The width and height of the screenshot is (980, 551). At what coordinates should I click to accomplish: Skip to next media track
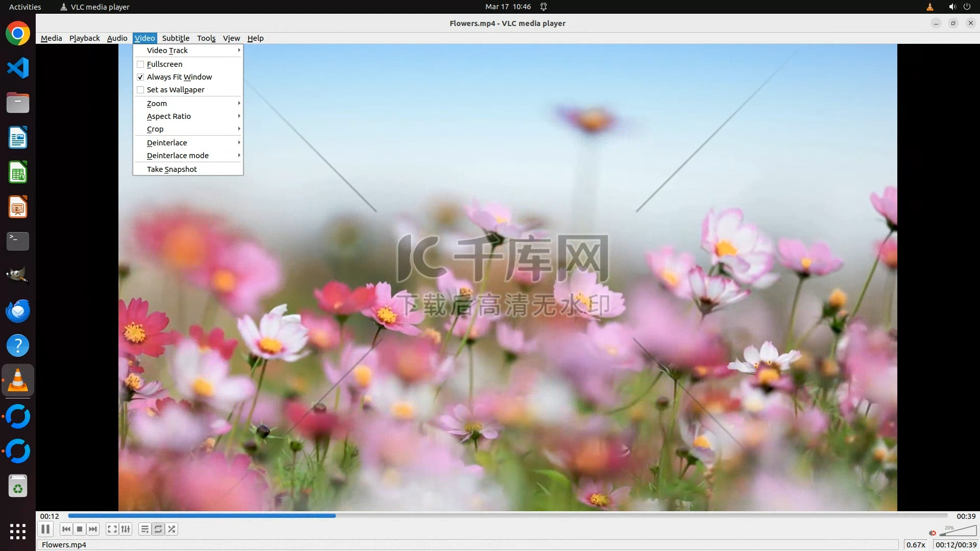click(x=93, y=530)
